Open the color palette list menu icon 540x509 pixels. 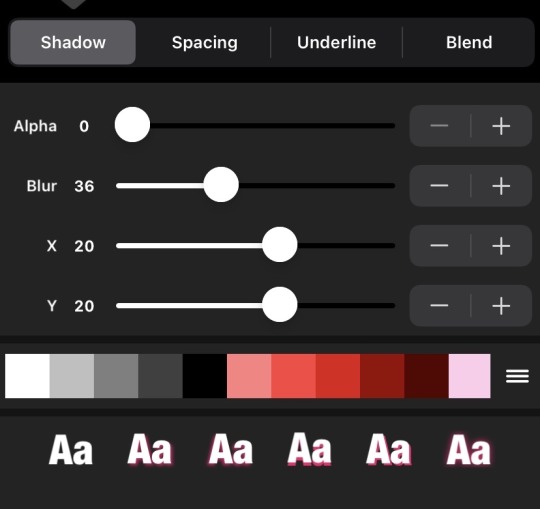(517, 376)
